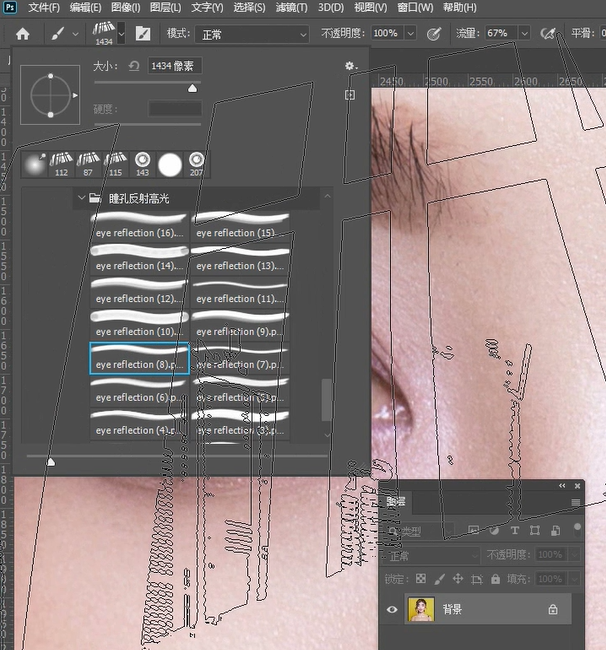Open the 模式 blend mode dropdown
This screenshot has width=606, height=650.
(x=252, y=33)
